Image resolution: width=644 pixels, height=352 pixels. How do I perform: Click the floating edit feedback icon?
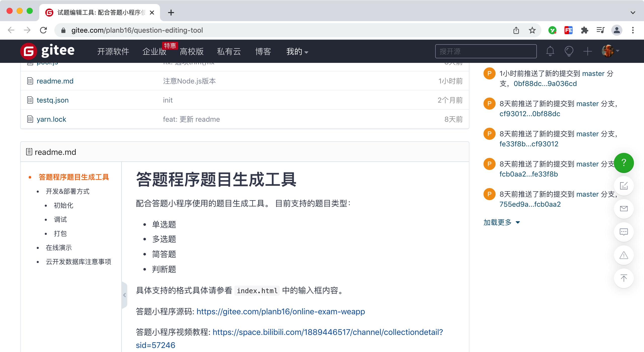(624, 186)
